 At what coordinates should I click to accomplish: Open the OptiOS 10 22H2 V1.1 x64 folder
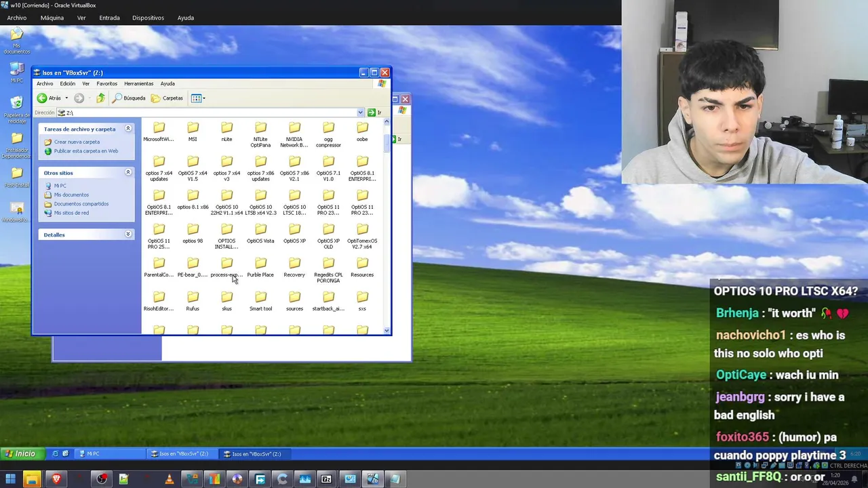226,202
